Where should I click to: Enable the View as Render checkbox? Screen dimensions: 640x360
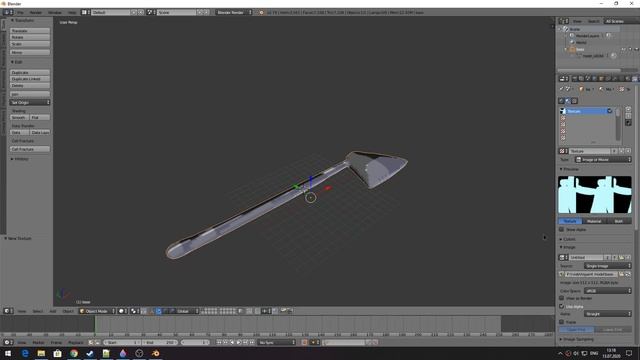(x=562, y=298)
